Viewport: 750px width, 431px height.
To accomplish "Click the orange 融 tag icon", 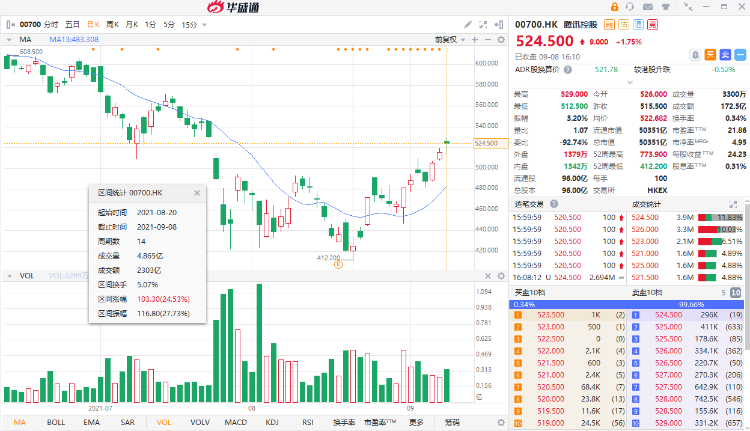I will [x=609, y=24].
